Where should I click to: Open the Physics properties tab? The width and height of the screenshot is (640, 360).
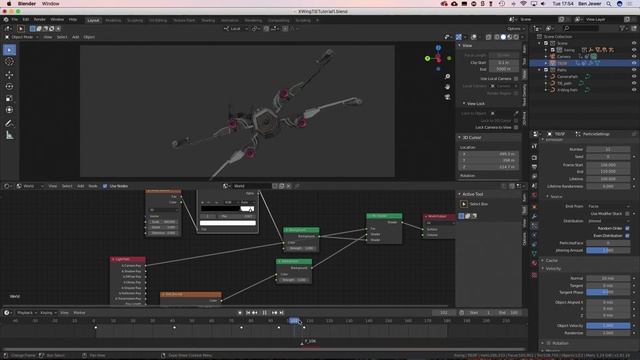(534, 235)
